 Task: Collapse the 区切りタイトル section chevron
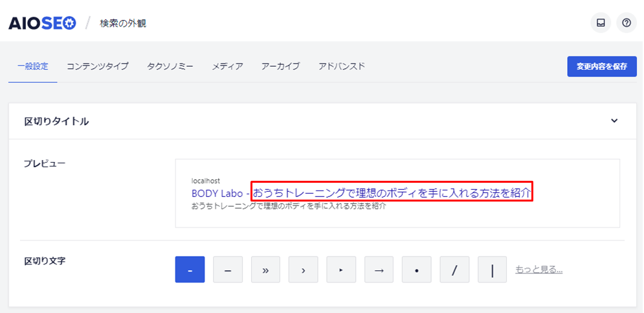614,121
